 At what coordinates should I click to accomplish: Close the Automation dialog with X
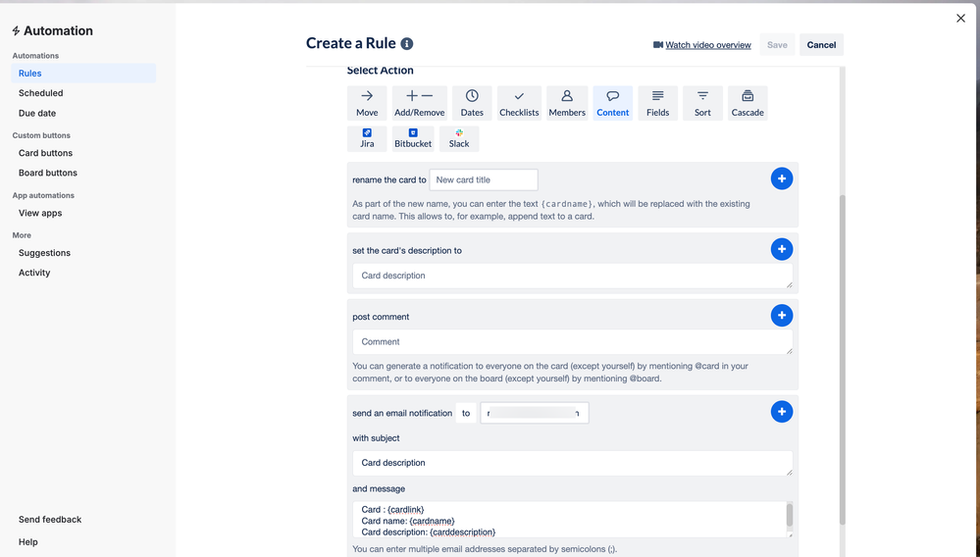960,18
